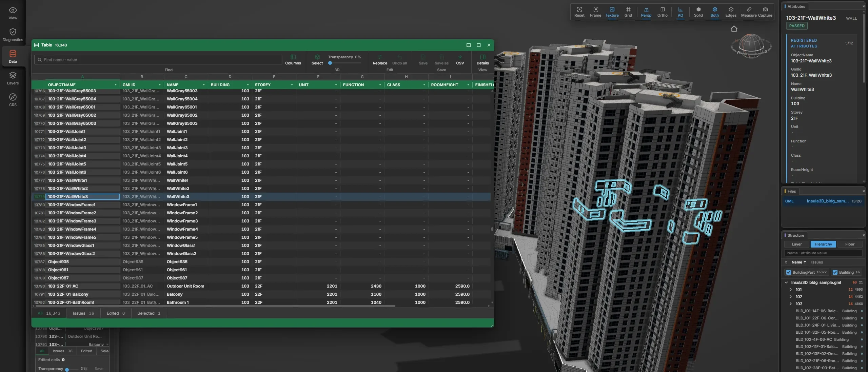Switch Structure panel to Layer tab
This screenshot has height=372, width=868.
coord(796,244)
